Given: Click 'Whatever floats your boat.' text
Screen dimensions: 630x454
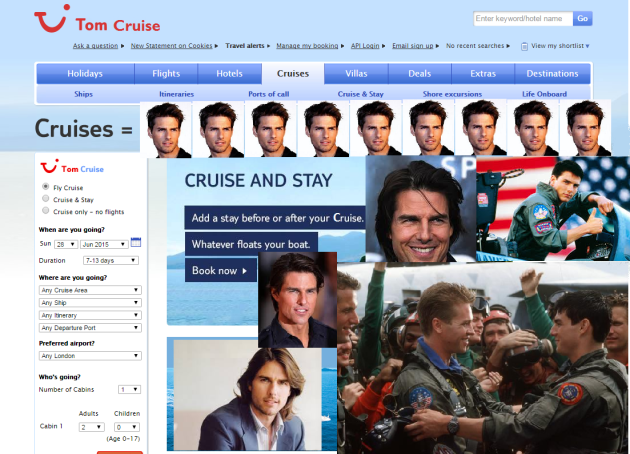Looking at the screenshot, I should pos(251,244).
